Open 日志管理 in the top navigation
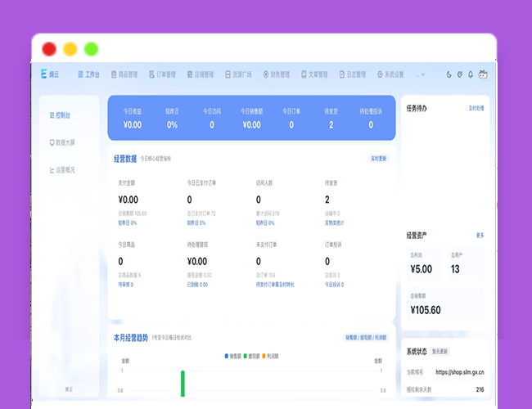532x409 pixels. (x=352, y=74)
